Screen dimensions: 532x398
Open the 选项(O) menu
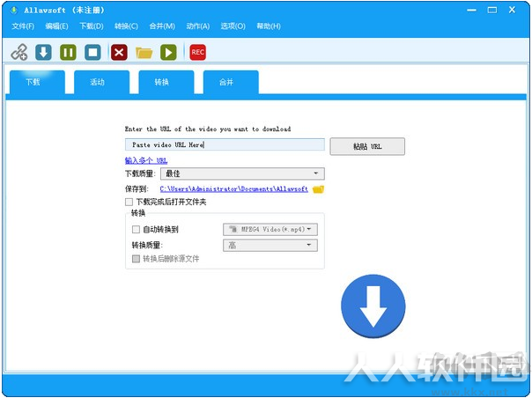coord(233,26)
